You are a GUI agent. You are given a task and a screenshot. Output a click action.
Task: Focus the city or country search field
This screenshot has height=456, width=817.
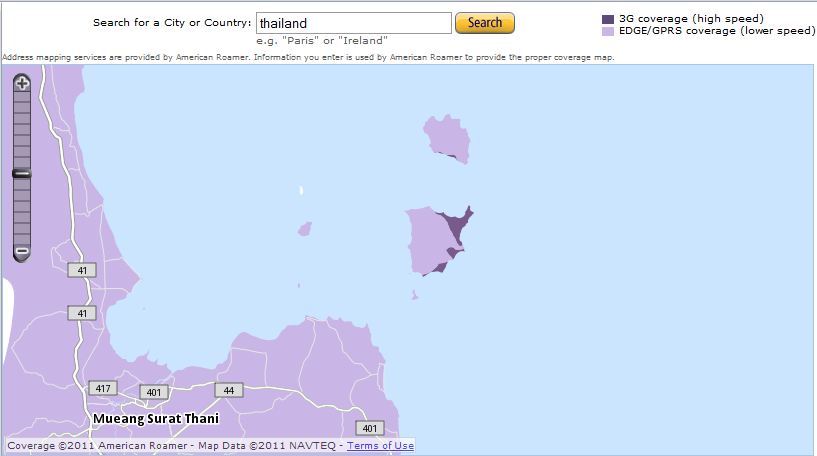pos(354,23)
